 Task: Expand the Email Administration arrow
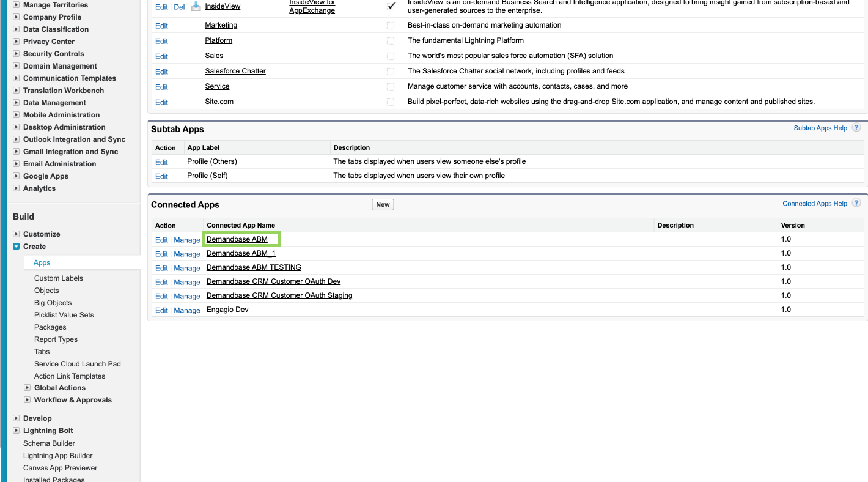(17, 164)
